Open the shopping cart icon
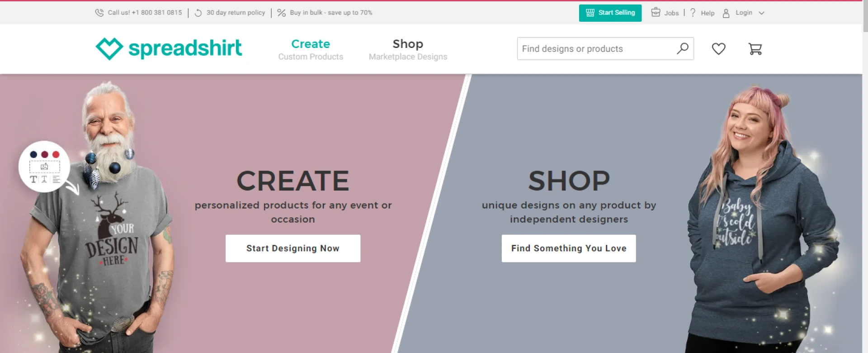Image resolution: width=868 pixels, height=353 pixels. coord(754,48)
